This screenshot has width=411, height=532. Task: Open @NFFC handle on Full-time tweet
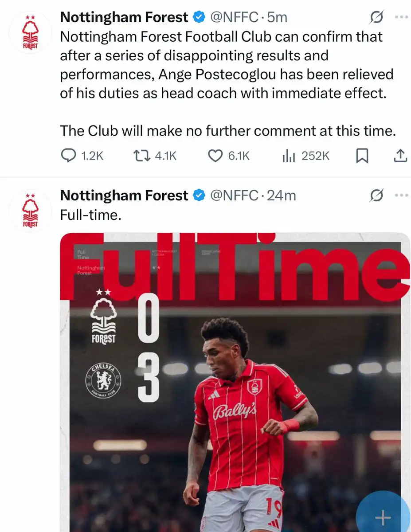point(234,196)
